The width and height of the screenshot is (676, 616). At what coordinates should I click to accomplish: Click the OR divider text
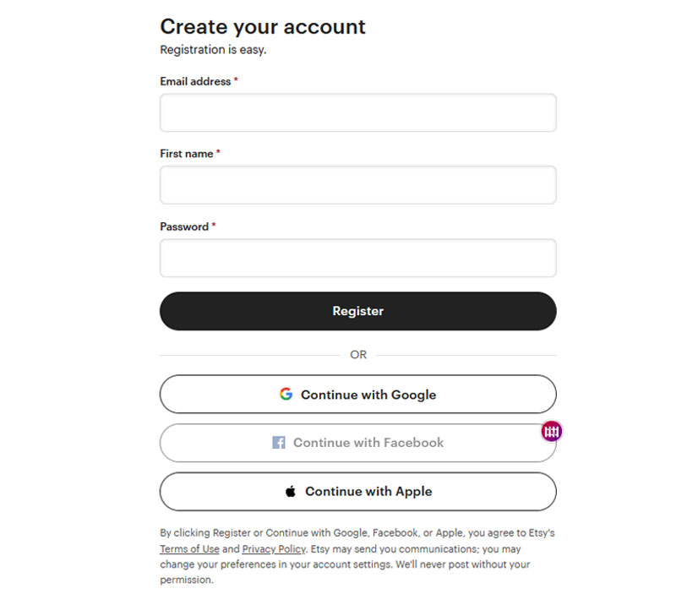click(358, 355)
